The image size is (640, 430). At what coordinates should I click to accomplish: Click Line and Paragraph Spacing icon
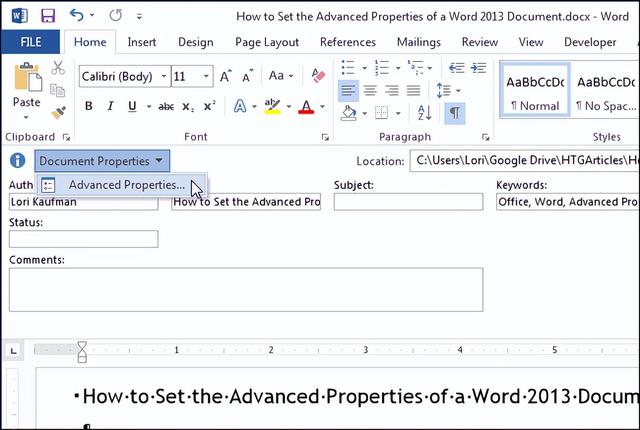point(444,90)
